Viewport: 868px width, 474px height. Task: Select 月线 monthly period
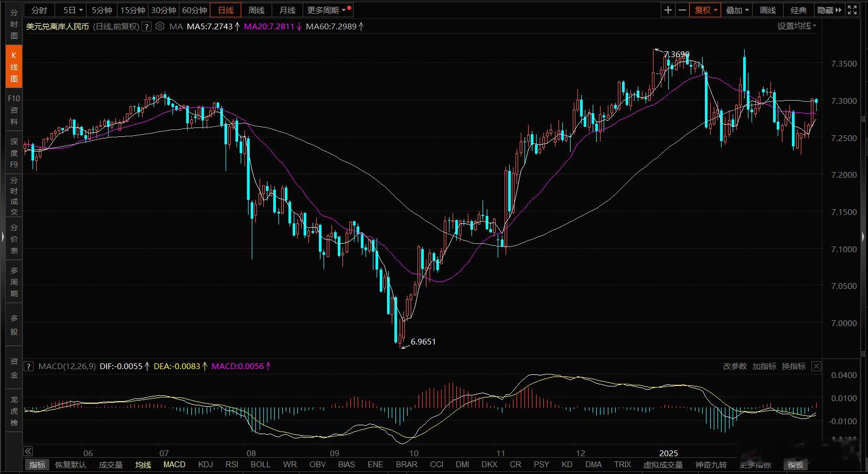coord(287,10)
